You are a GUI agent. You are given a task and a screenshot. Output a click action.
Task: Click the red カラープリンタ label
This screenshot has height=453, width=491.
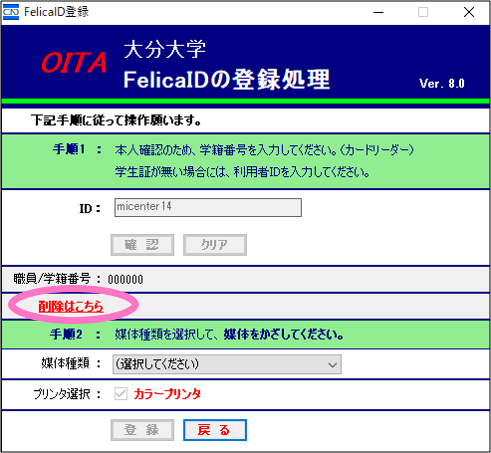[167, 394]
